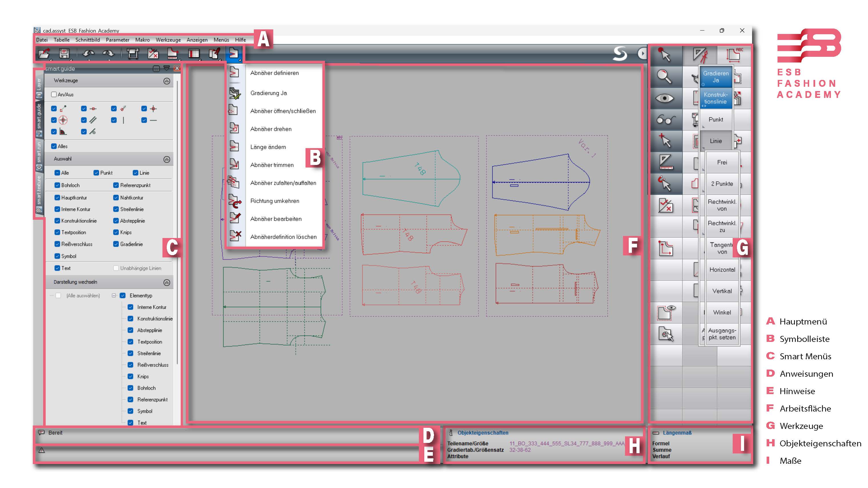Choose Abnäher definieren from the menu
The image size is (868, 488).
pyautogui.click(x=274, y=73)
